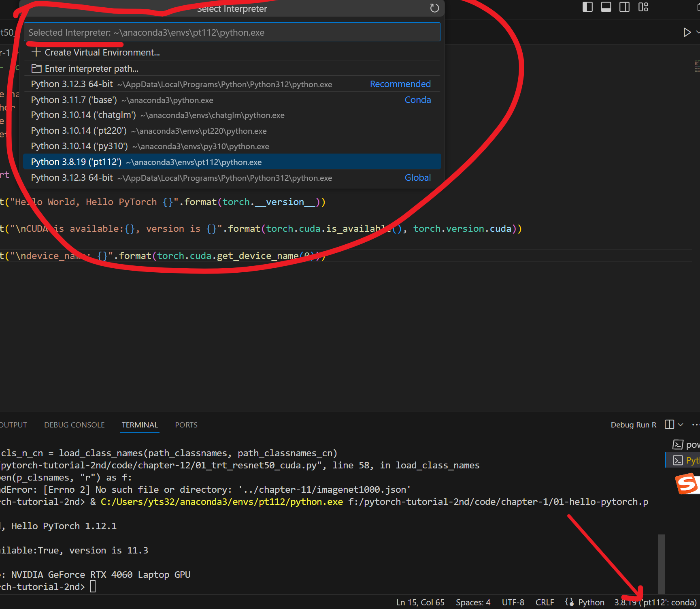Change file encoding UTF-8
Image resolution: width=700 pixels, height=609 pixels.
(x=513, y=603)
